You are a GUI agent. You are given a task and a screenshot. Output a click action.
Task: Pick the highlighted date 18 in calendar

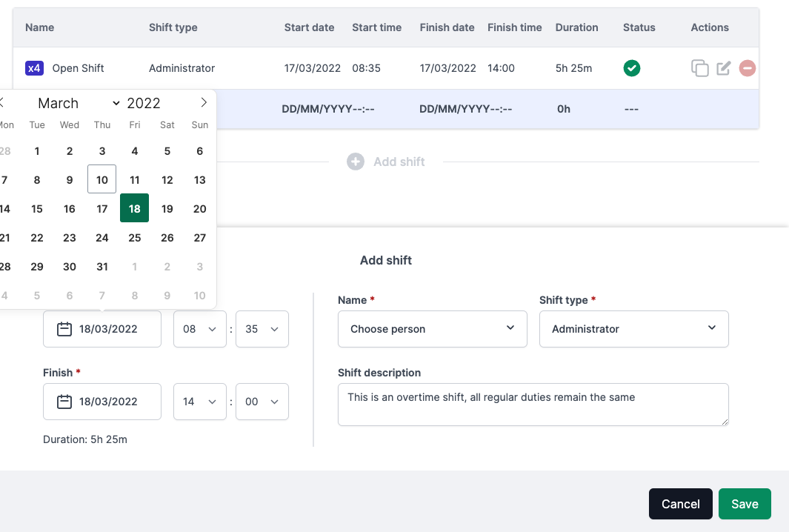pyautogui.click(x=135, y=209)
